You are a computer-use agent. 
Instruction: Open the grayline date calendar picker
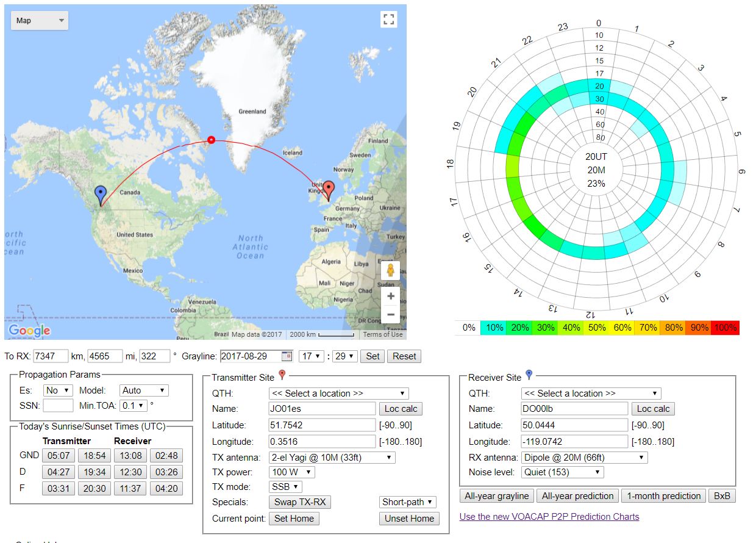287,356
